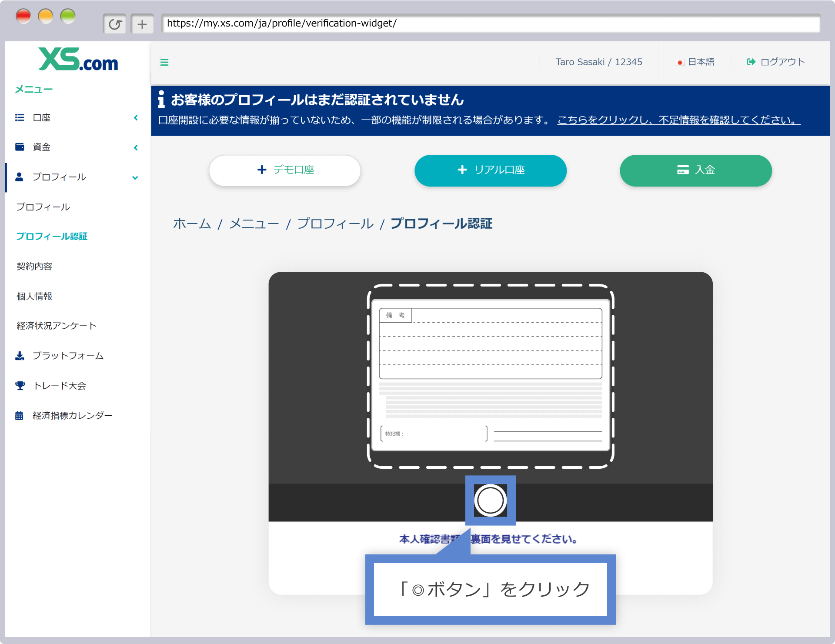835x644 pixels.
Task: Go to メニュー in the breadcrumb
Action: [x=254, y=224]
